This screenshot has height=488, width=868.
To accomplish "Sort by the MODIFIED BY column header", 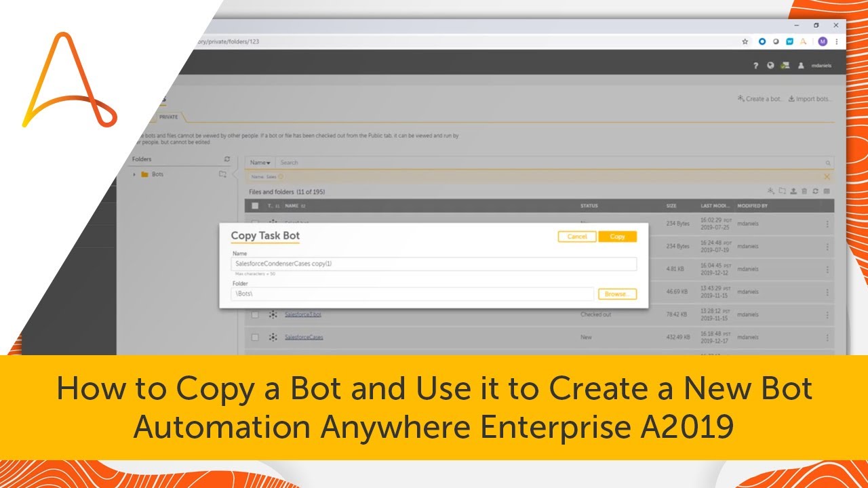I will pyautogui.click(x=753, y=205).
